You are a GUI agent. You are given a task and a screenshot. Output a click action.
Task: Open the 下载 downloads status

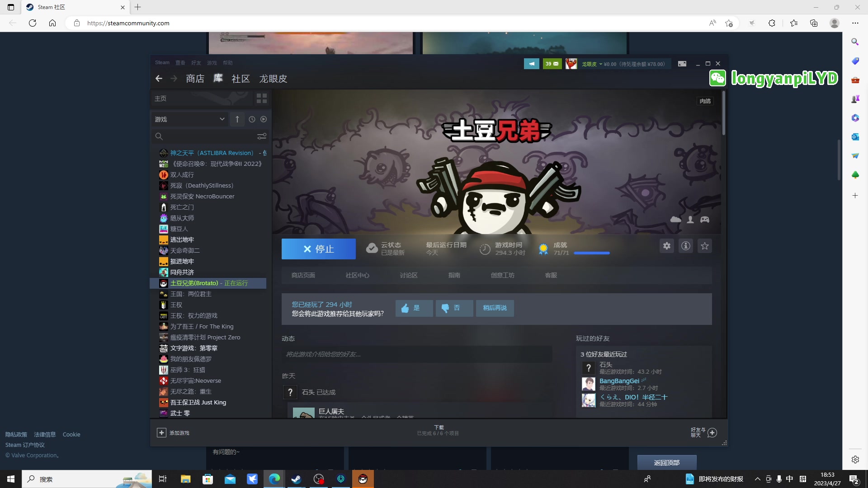point(438,430)
